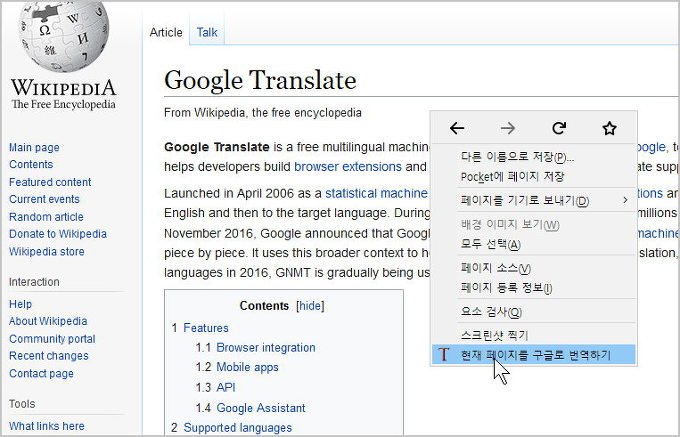Click the bookmark star icon
This screenshot has width=680, height=437.
(x=609, y=128)
